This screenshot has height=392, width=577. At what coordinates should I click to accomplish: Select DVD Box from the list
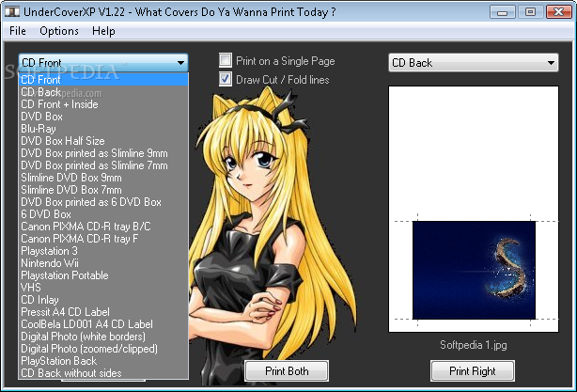(x=103, y=117)
